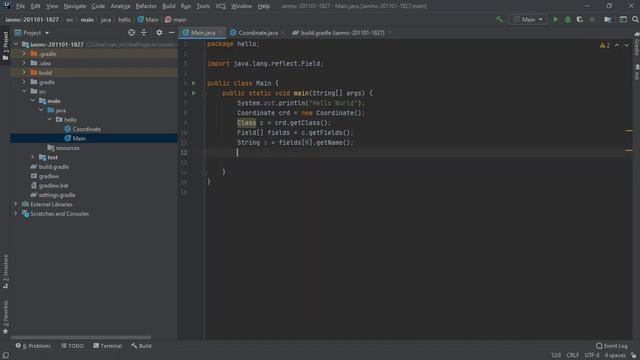The width and height of the screenshot is (640, 360).
Task: Open the File menu
Action: coord(20,6)
